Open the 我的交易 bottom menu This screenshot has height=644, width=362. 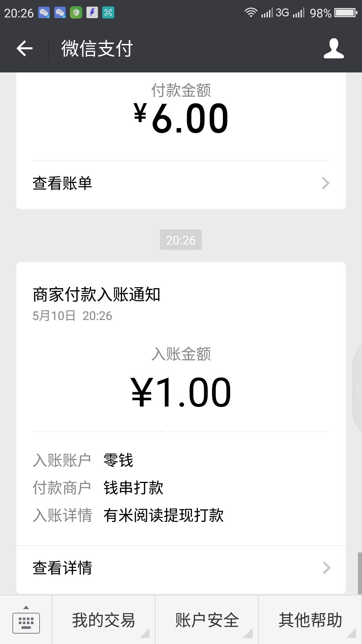pyautogui.click(x=104, y=620)
